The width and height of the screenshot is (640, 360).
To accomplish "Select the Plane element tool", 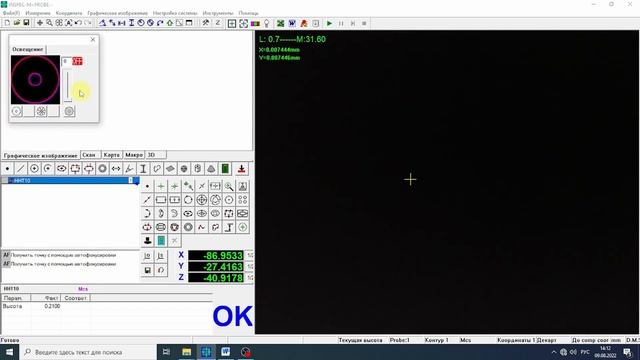I will tap(170, 169).
